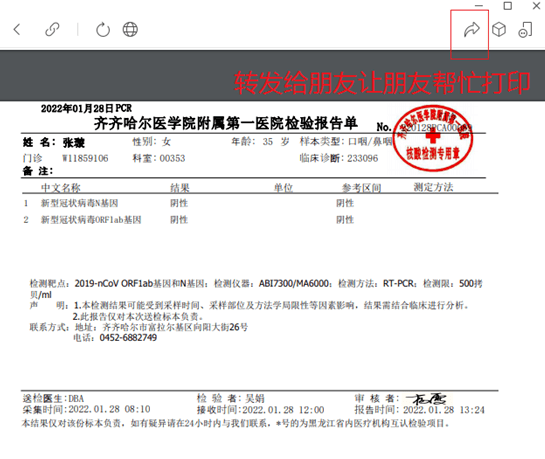545x459 pixels.
Task: Open in browser via the globe icon
Action: pos(130,30)
